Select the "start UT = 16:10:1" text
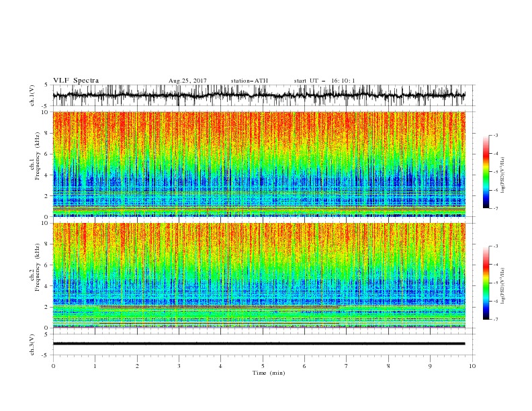Image resolution: width=532 pixels, height=411 pixels. pos(324,81)
